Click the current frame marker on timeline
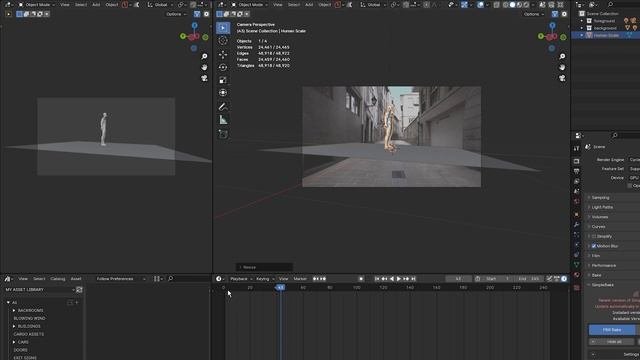The image size is (640, 360). [x=280, y=287]
